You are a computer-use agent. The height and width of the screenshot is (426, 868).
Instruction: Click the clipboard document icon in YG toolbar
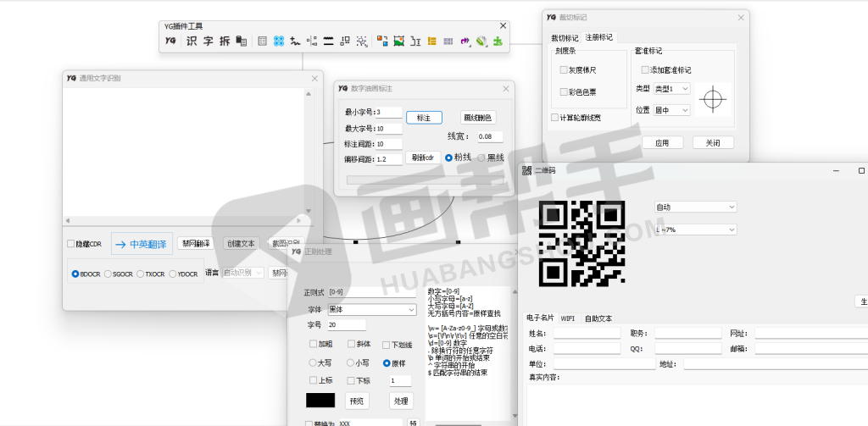pyautogui.click(x=242, y=41)
